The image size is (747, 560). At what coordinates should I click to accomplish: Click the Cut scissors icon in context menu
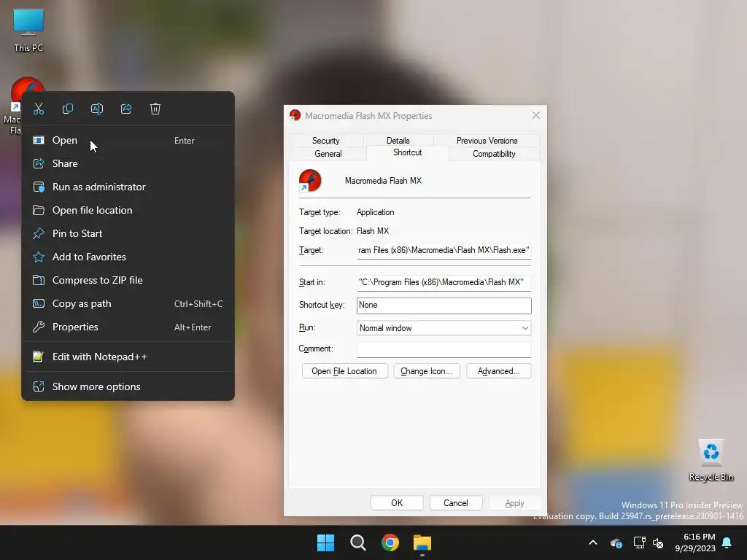click(39, 109)
